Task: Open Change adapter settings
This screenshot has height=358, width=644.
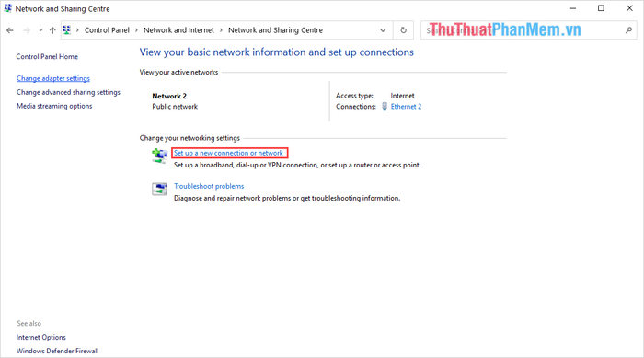Action: pos(53,78)
